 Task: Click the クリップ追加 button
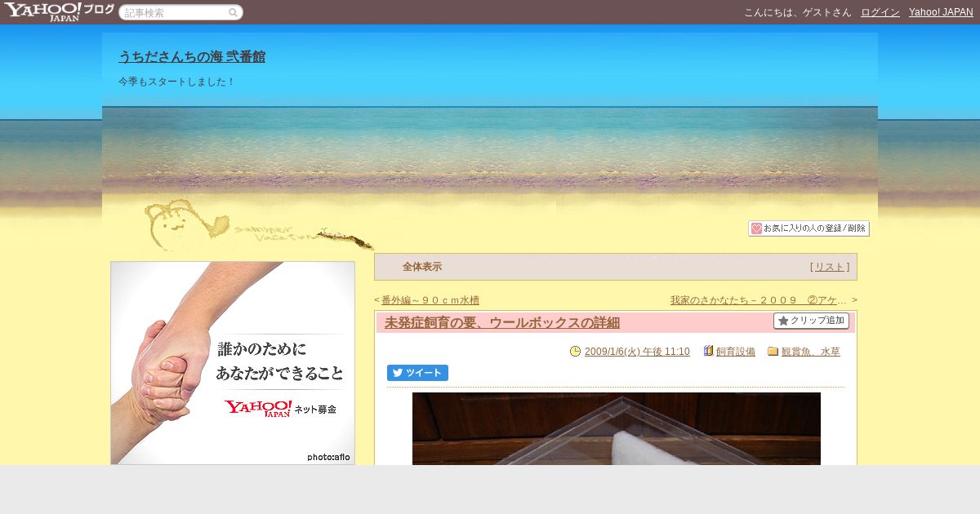pos(811,321)
